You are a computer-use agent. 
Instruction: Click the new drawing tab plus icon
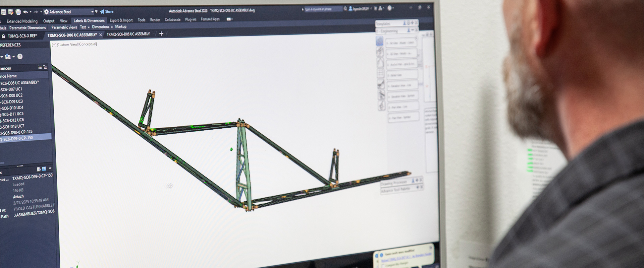pyautogui.click(x=161, y=33)
